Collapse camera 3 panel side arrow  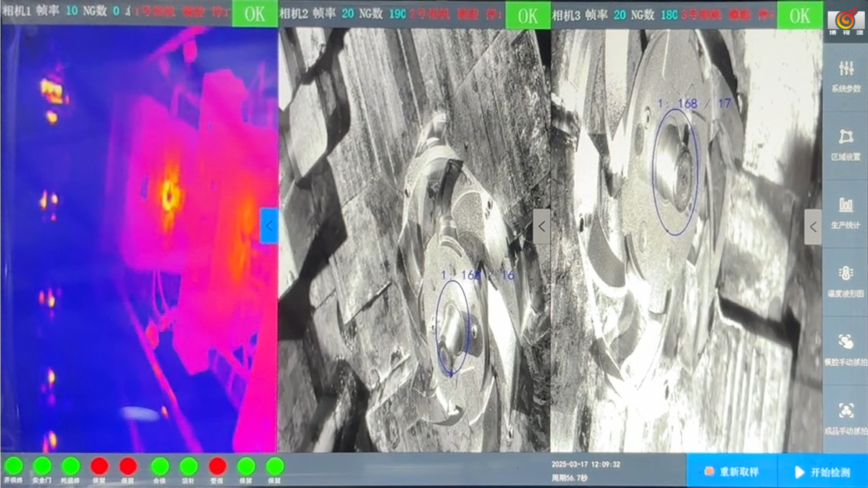click(x=813, y=227)
